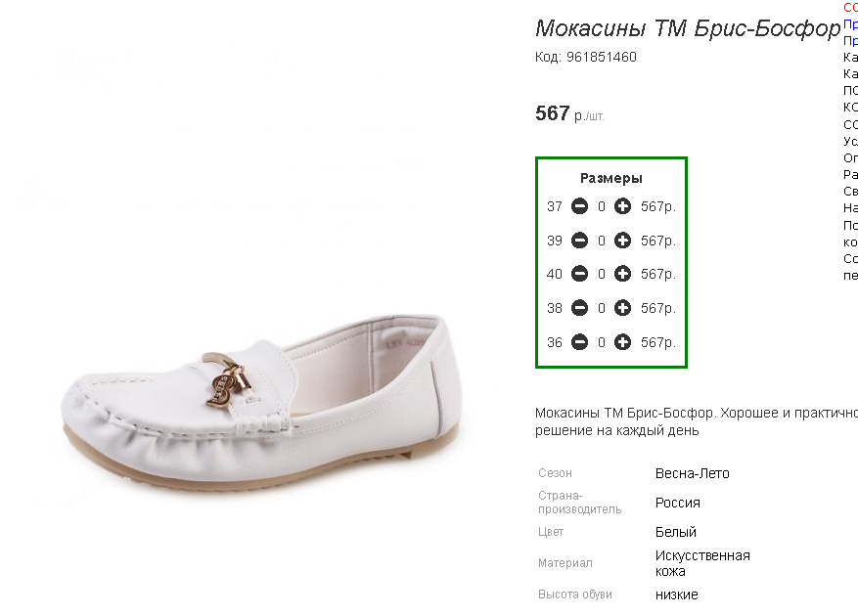The height and width of the screenshot is (616, 858).
Task: Click the first blue link at top right
Action: click(850, 24)
